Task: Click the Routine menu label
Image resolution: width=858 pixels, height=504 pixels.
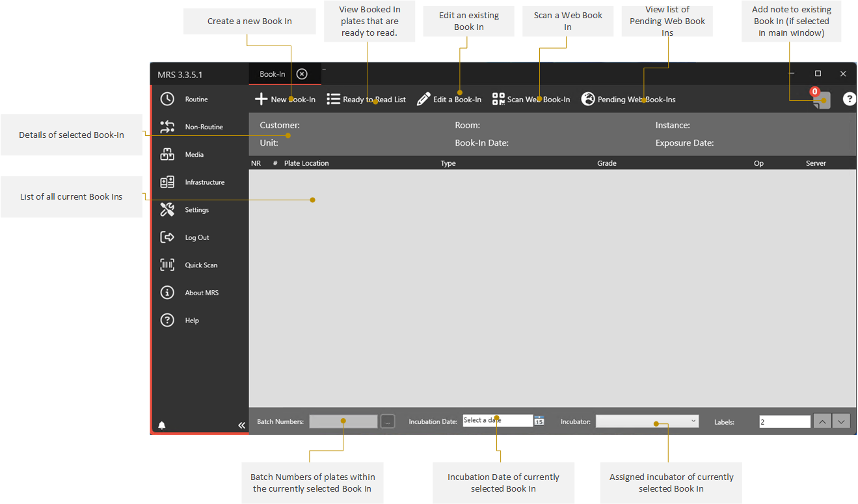Action: click(x=196, y=99)
